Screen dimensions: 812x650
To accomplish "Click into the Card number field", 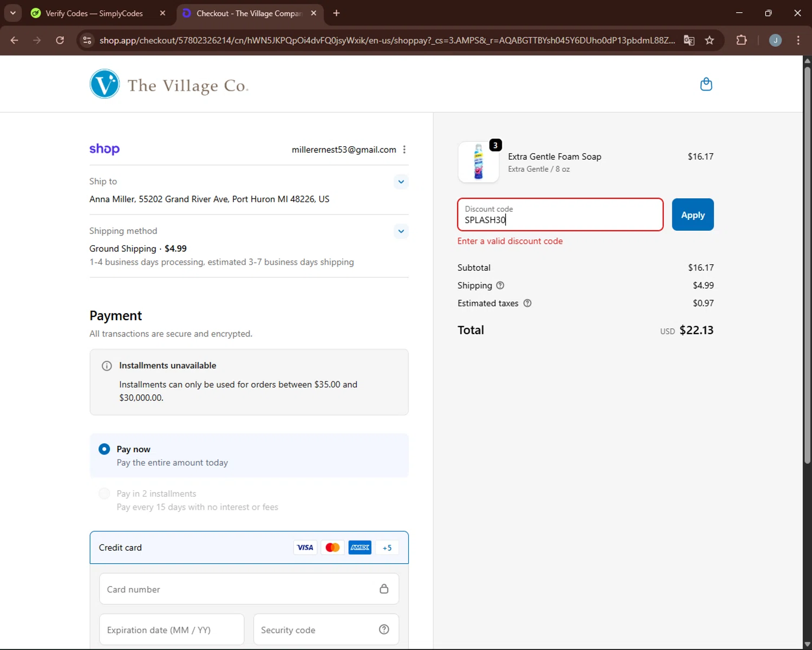I will tap(238, 589).
